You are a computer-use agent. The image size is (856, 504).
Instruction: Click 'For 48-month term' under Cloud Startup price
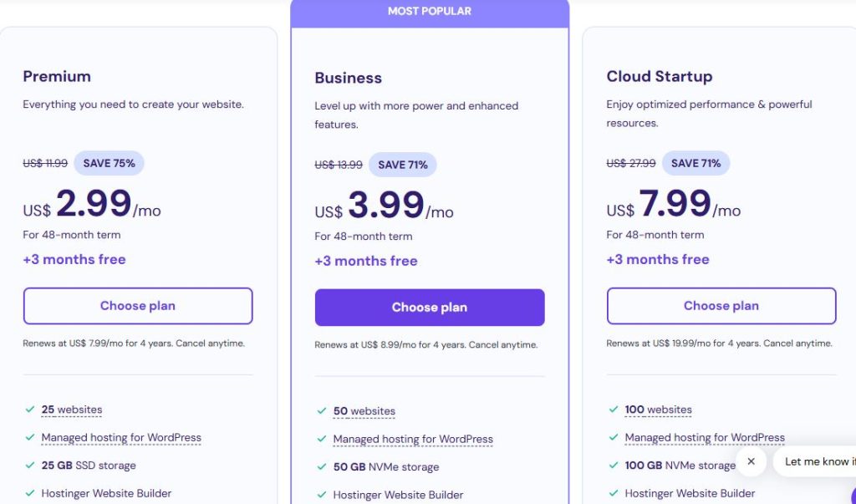pyautogui.click(x=655, y=235)
